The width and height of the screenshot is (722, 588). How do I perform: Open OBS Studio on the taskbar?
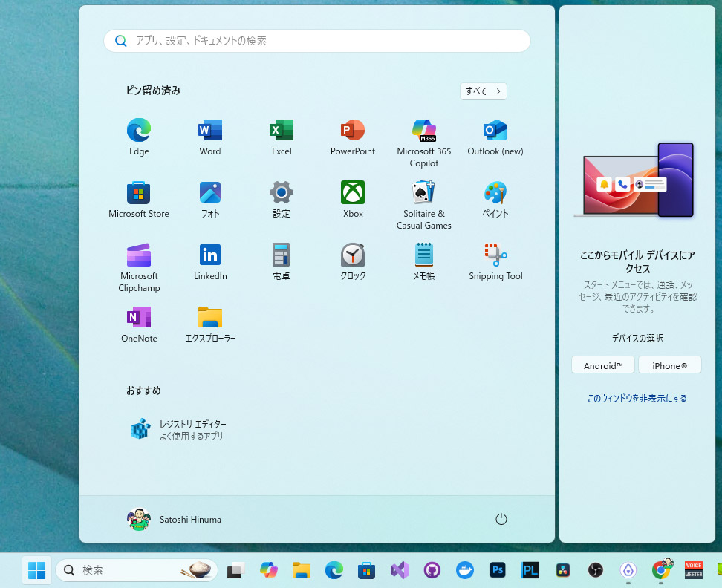coord(596,570)
